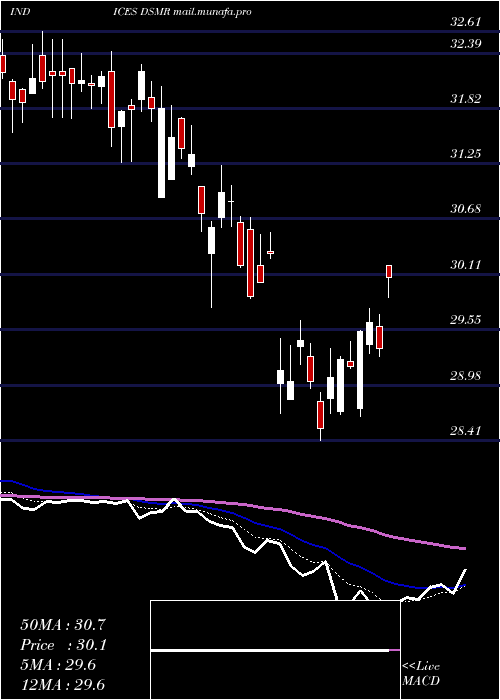
Task: Click the 12MA : 29.6 readout
Action: [63, 685]
